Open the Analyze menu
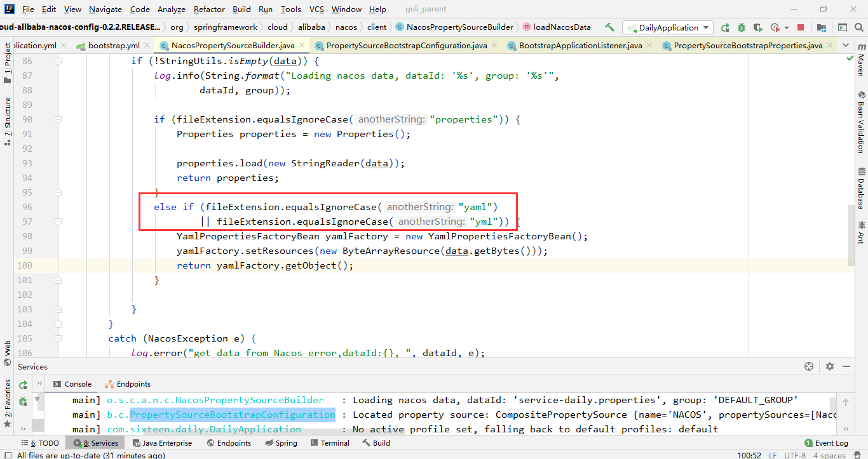Viewport: 868px width, 459px height. click(172, 9)
